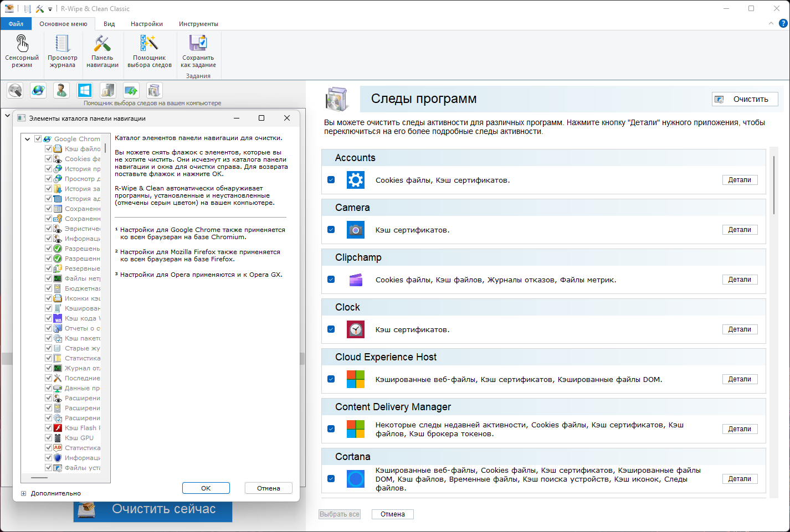Switch to the Вид tab
This screenshot has height=532, width=790.
point(109,24)
